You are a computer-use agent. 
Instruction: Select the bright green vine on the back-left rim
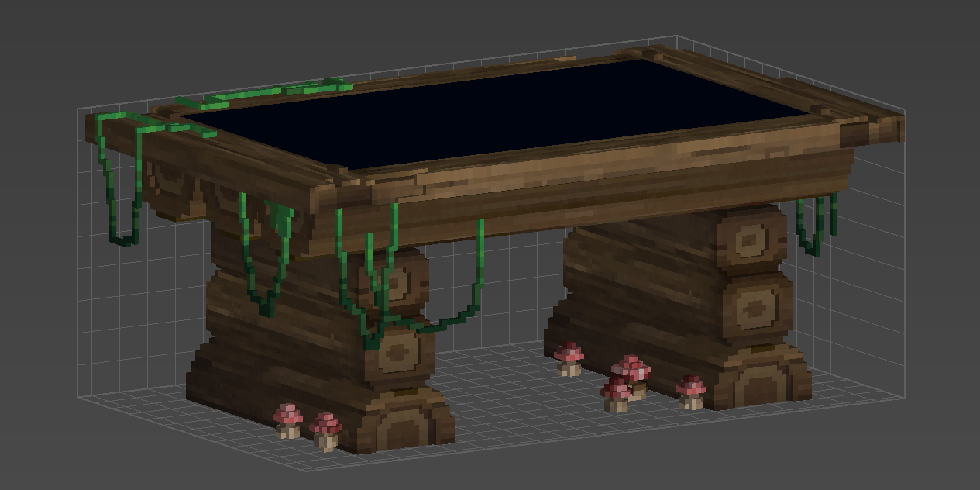pos(271,91)
